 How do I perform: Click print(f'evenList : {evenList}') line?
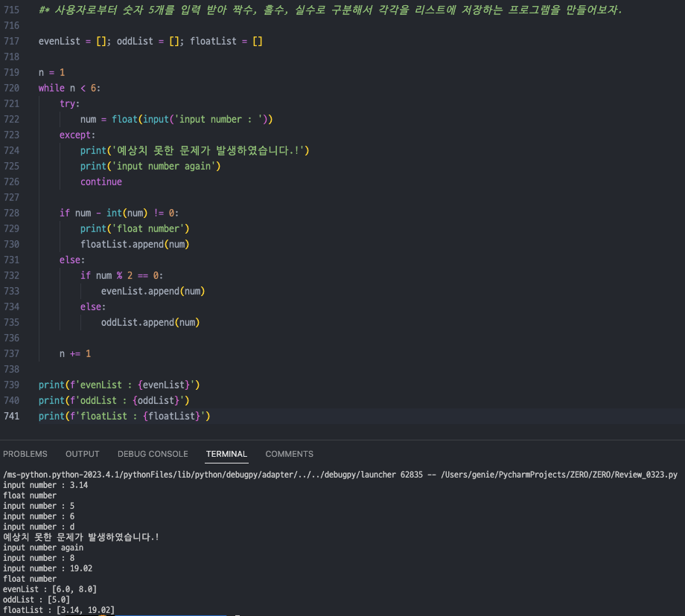(x=119, y=385)
